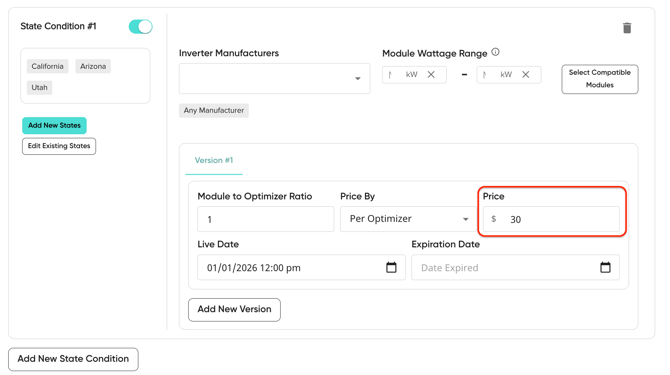Viewport: 670px width, 375px height.
Task: Click the State Condition #1 heading
Action: point(59,26)
